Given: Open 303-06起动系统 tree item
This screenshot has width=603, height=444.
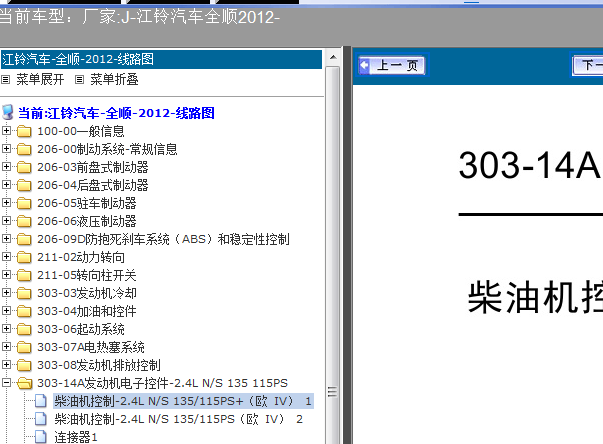Looking at the screenshot, I should point(81,329).
